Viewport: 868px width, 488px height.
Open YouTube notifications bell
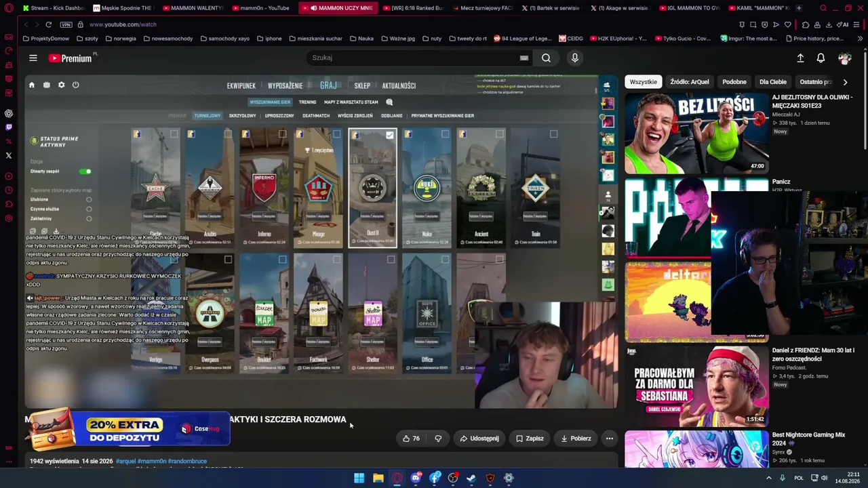821,58
